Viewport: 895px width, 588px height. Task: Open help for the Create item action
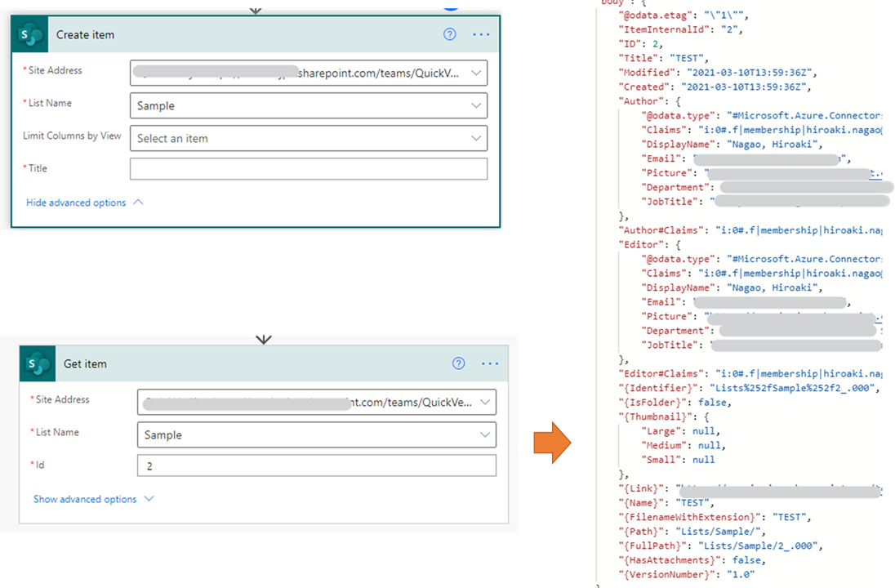[450, 34]
